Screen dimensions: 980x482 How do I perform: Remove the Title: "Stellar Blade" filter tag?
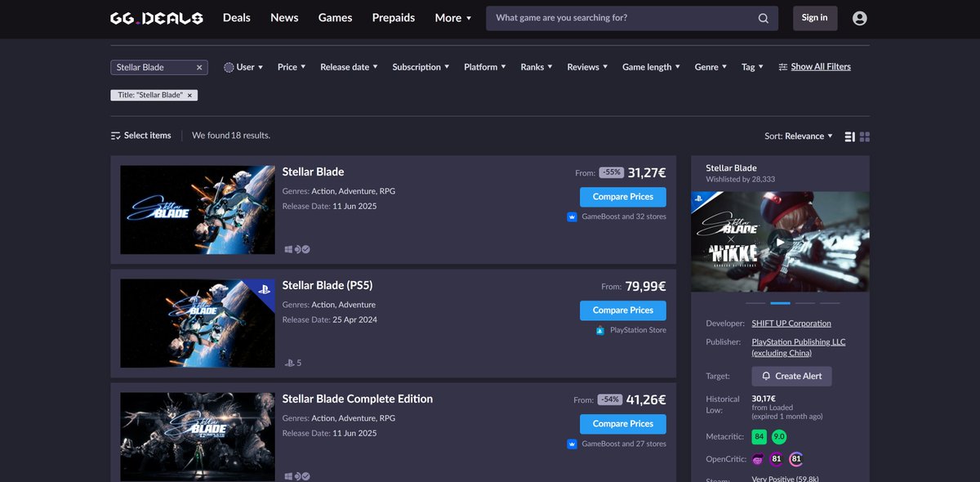189,96
